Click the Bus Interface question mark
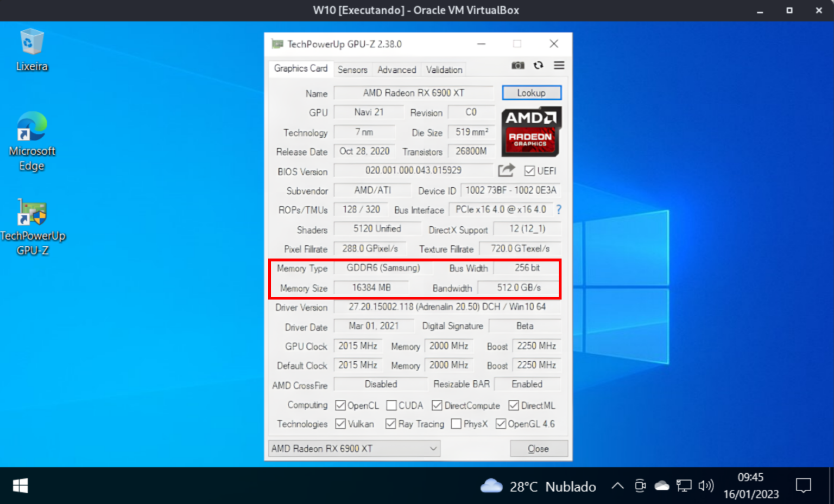Viewport: 834px width, 504px height. click(x=558, y=210)
